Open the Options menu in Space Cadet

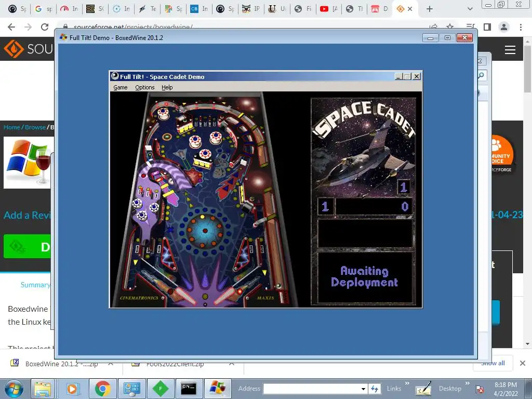pos(144,87)
